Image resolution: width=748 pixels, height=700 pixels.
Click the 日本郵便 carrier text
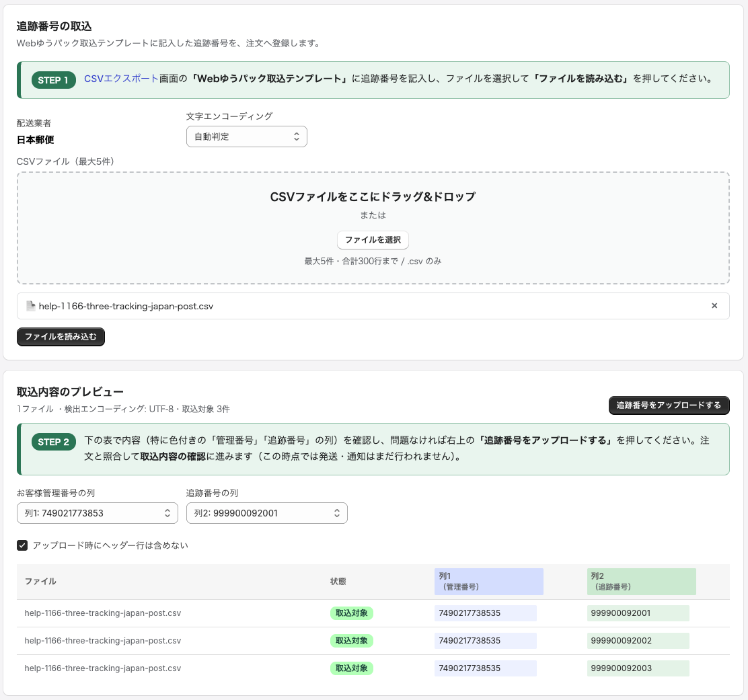(35, 140)
